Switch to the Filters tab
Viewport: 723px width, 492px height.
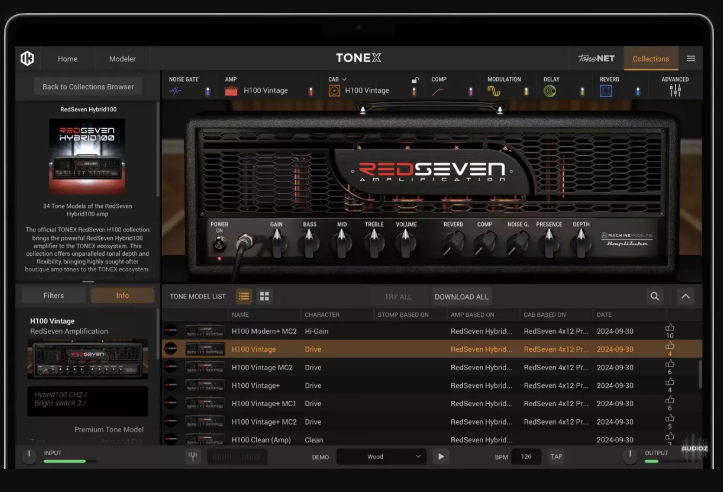click(x=54, y=296)
